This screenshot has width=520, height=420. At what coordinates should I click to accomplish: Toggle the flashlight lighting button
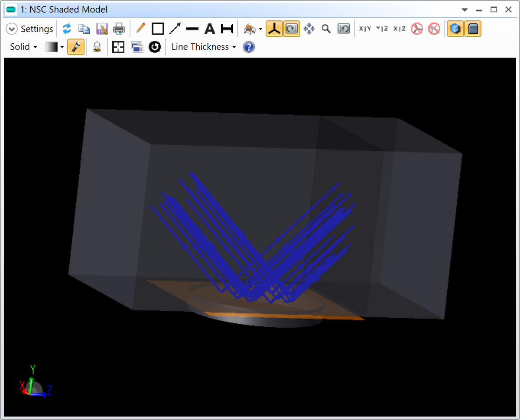click(76, 47)
